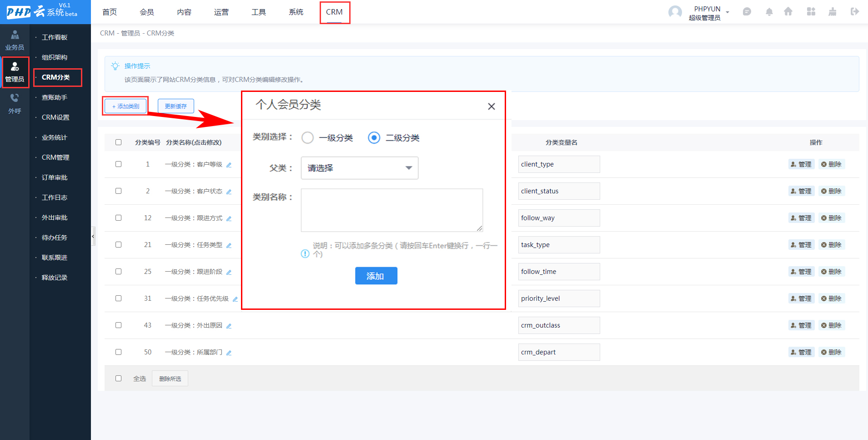Tick checkbox for row 21 任务类型

pos(118,245)
